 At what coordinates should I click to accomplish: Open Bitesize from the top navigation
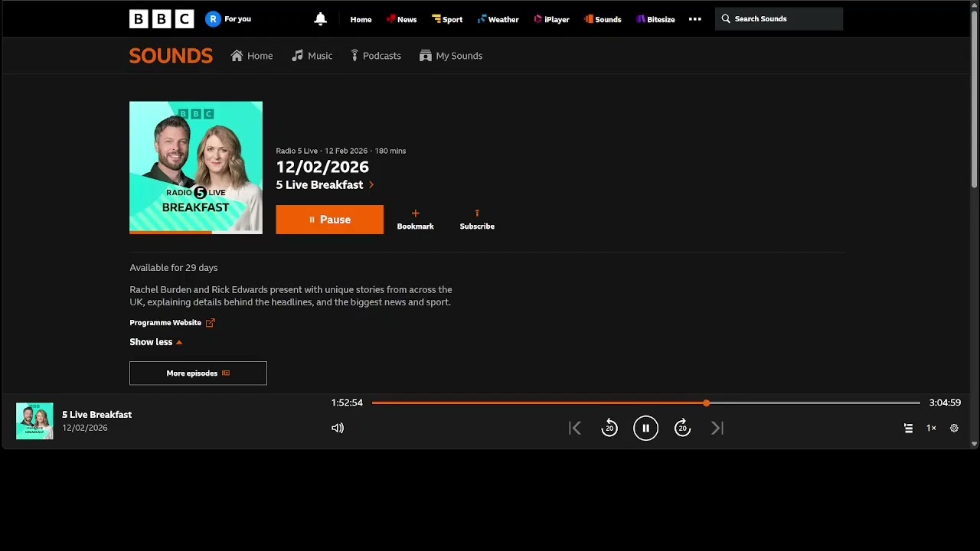655,19
